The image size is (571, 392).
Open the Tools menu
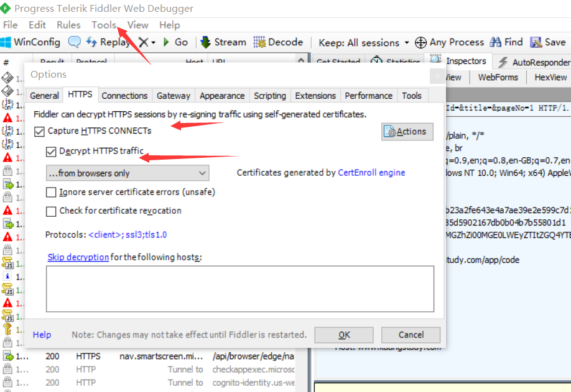pyautogui.click(x=104, y=25)
